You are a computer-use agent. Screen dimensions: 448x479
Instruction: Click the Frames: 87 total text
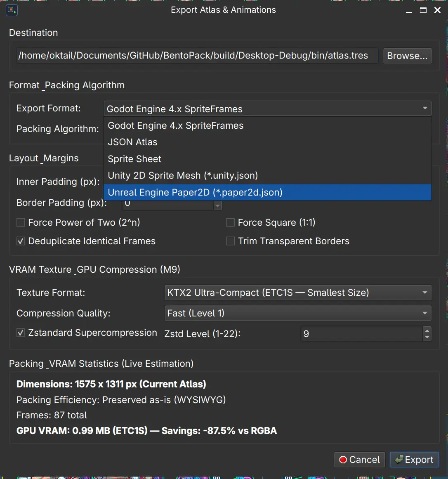pyautogui.click(x=51, y=415)
